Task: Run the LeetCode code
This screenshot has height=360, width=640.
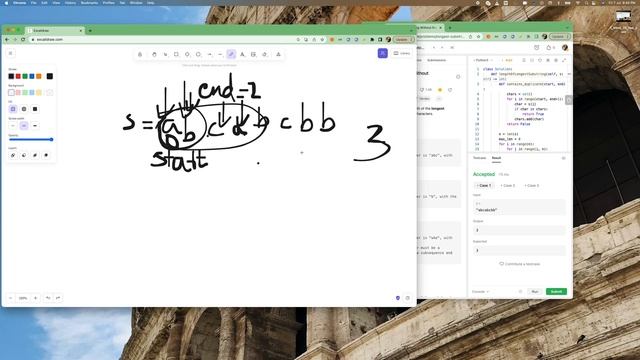Action: coord(535,291)
